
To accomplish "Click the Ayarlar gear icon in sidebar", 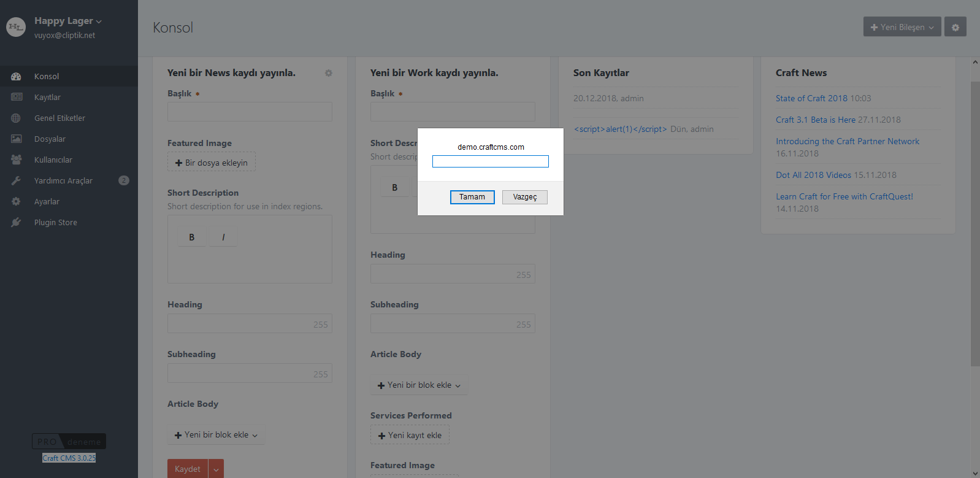I will click(16, 202).
